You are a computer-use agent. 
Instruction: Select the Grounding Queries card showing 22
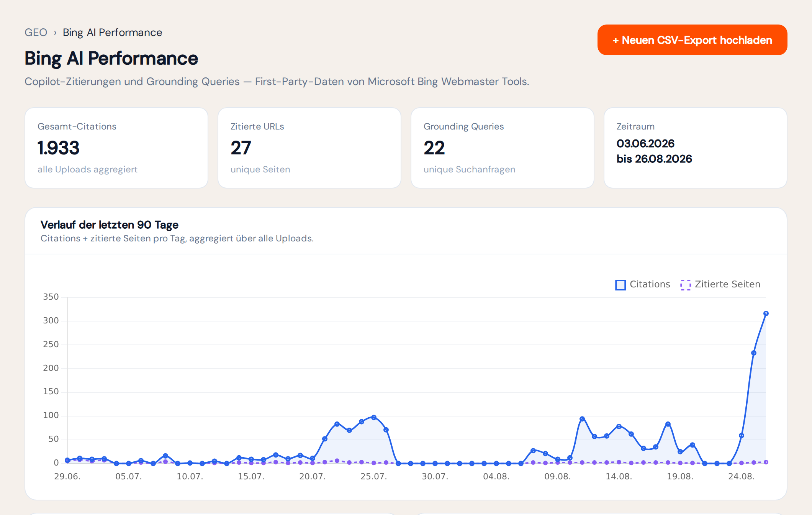pos(503,148)
